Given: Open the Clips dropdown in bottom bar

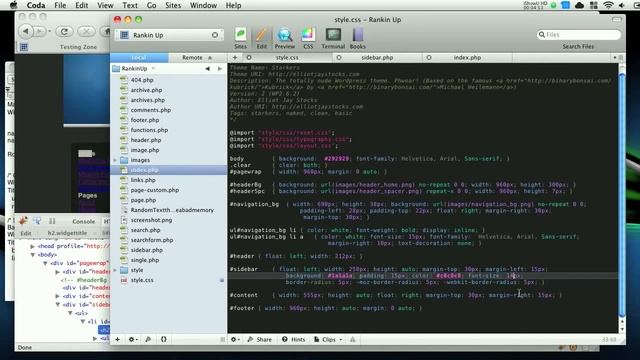Looking at the screenshot, I should click(x=328, y=339).
